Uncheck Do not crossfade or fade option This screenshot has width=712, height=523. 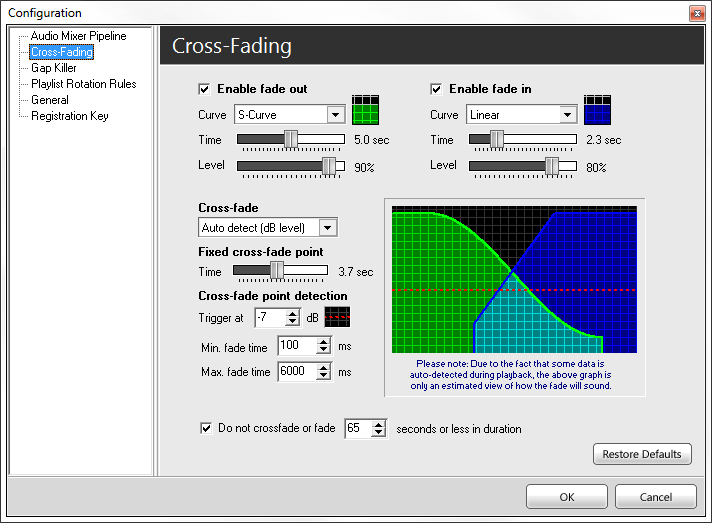(206, 429)
